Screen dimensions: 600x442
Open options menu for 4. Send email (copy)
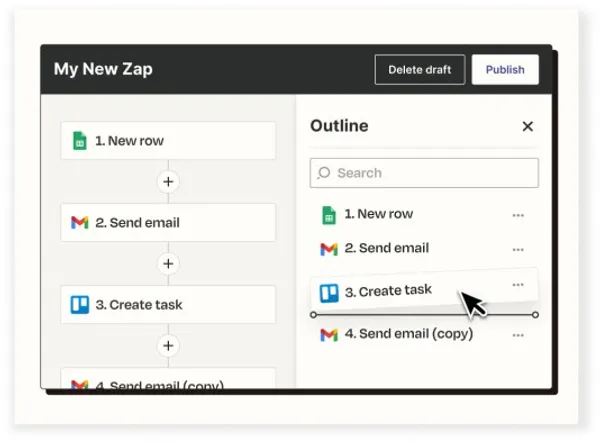518,335
